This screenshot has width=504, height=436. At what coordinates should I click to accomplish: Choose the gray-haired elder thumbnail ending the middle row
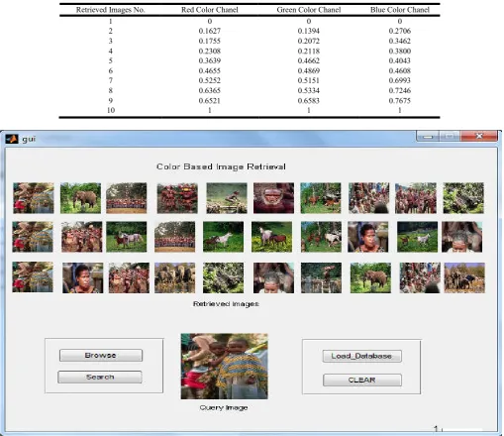pos(461,237)
